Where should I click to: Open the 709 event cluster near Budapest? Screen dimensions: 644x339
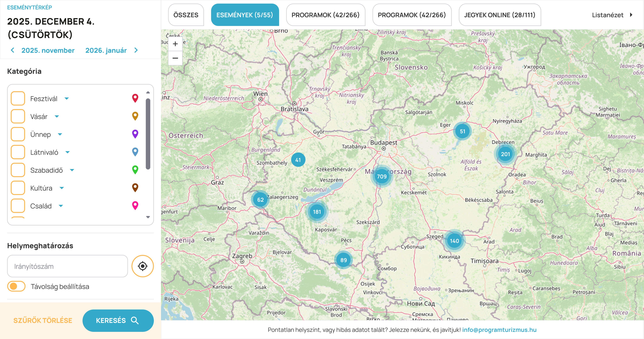point(382,177)
